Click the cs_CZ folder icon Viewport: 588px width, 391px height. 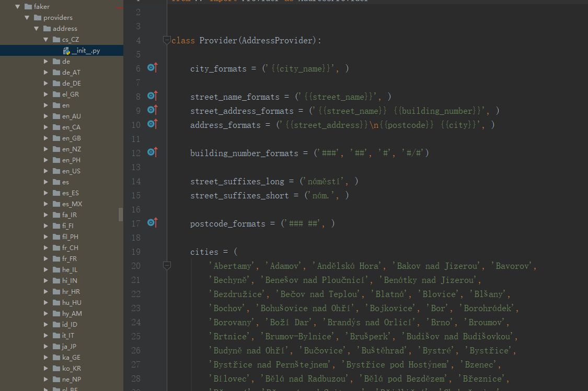pyautogui.click(x=56, y=39)
